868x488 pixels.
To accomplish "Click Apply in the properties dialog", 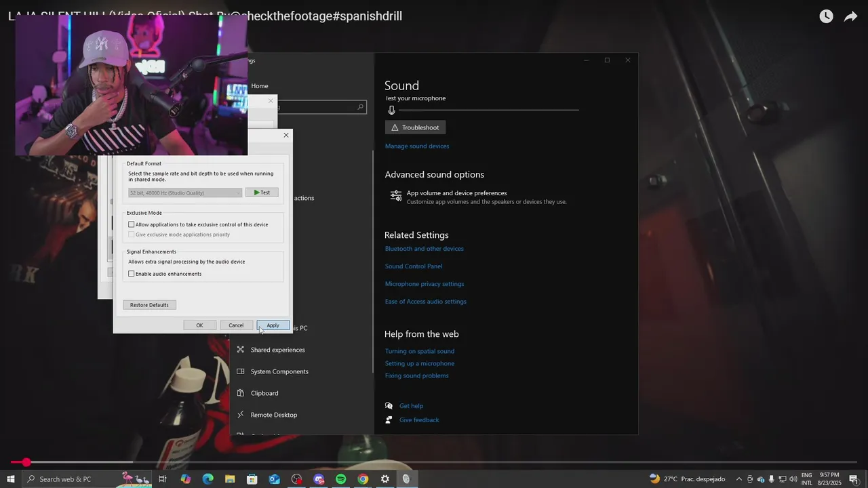I will 273,325.
